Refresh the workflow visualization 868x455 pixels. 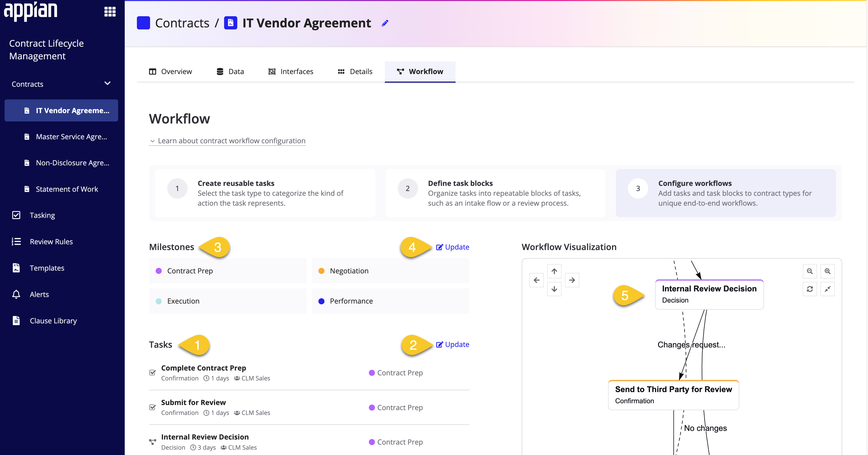[x=810, y=289]
